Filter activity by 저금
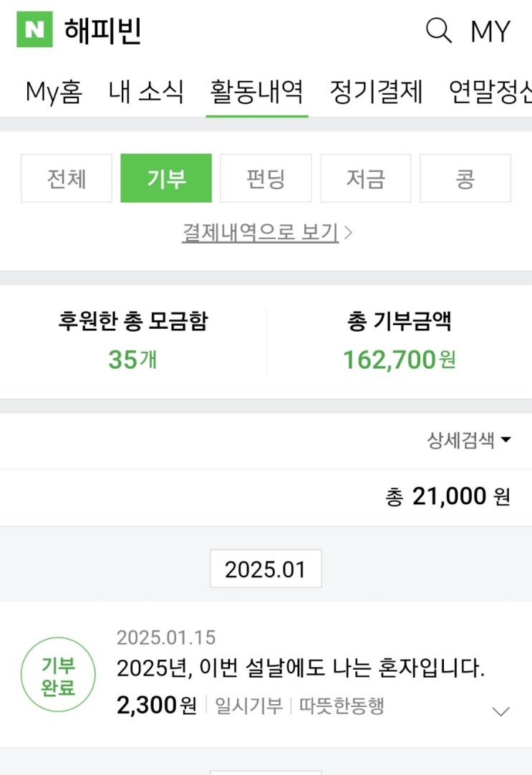 (365, 178)
